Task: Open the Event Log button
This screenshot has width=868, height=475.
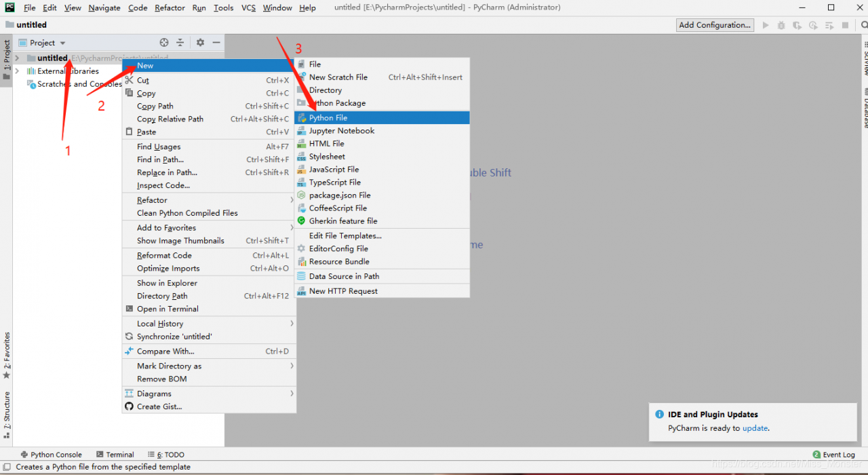Action: 834,455
